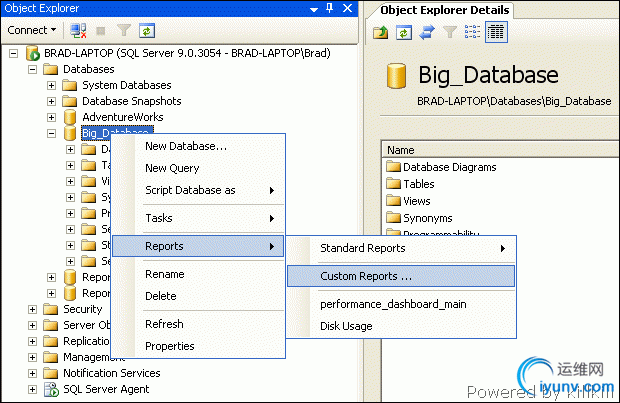Switch to List view icon in Details toolbar
Viewport: 620px width, 403px height.
point(473,32)
